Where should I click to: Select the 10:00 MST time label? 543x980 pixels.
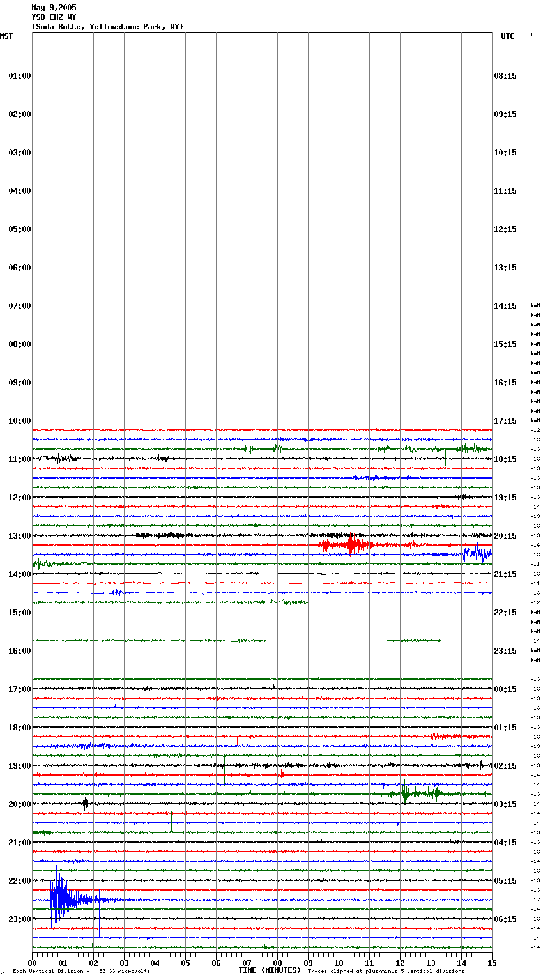click(20, 421)
